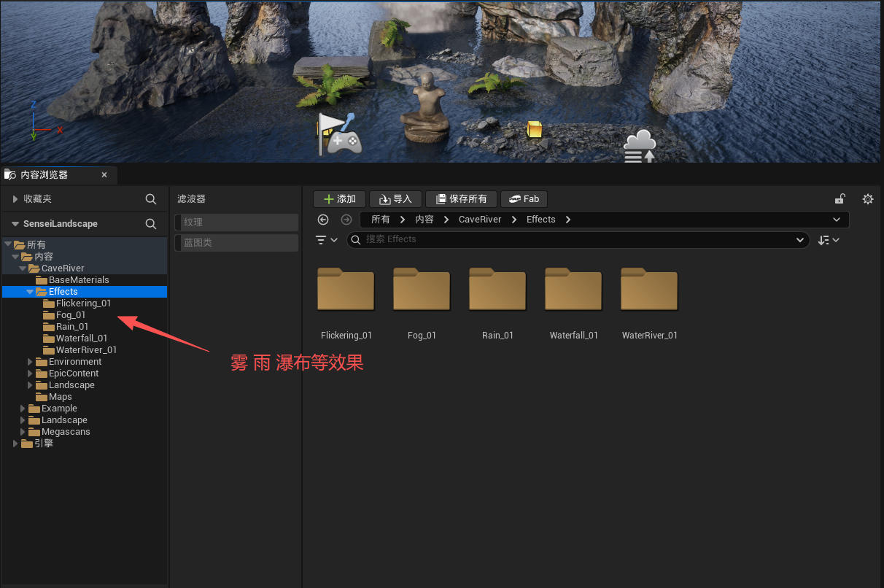This screenshot has height=588, width=884.
Task: Select BaseMaterials in the folder tree
Action: tap(79, 280)
